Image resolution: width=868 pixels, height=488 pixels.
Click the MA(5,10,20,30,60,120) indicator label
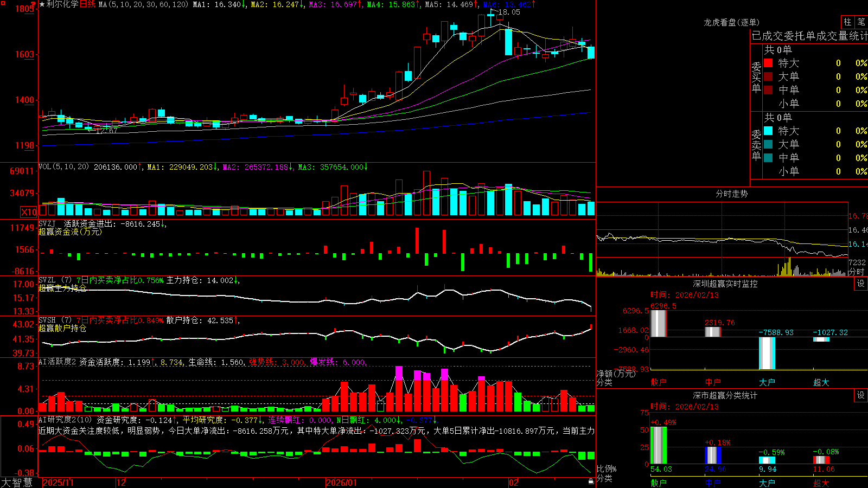point(143,4)
